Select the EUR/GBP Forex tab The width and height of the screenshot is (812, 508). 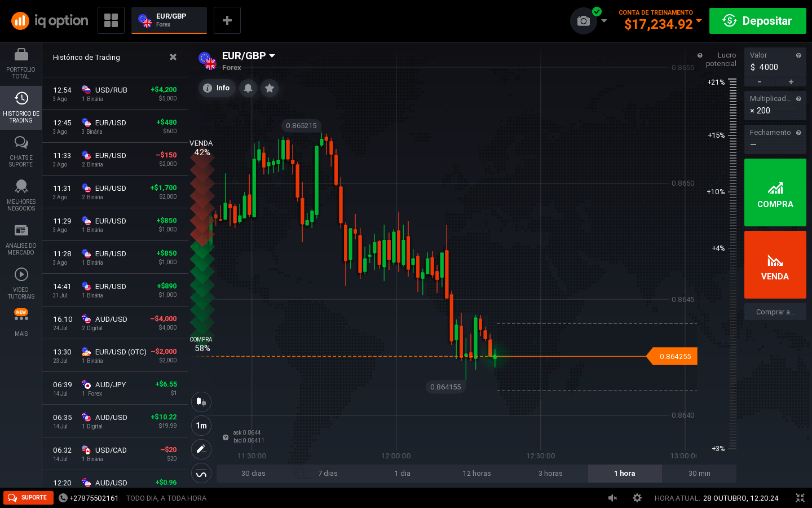169,20
